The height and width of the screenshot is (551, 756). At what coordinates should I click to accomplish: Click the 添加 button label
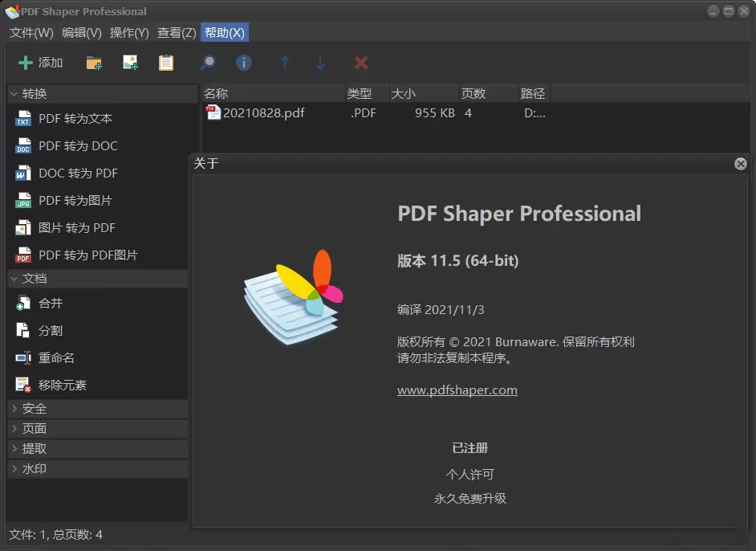[x=51, y=62]
